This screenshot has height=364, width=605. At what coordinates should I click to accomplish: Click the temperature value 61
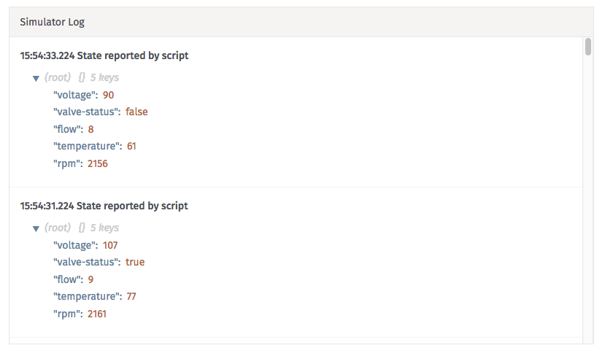point(131,146)
